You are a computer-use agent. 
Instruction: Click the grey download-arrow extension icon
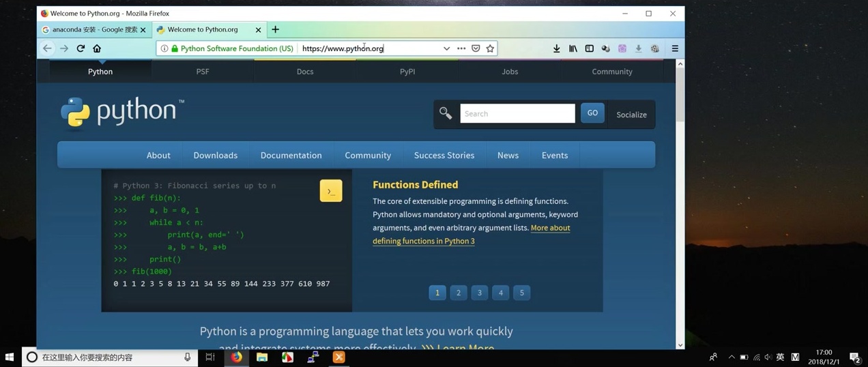(x=639, y=48)
